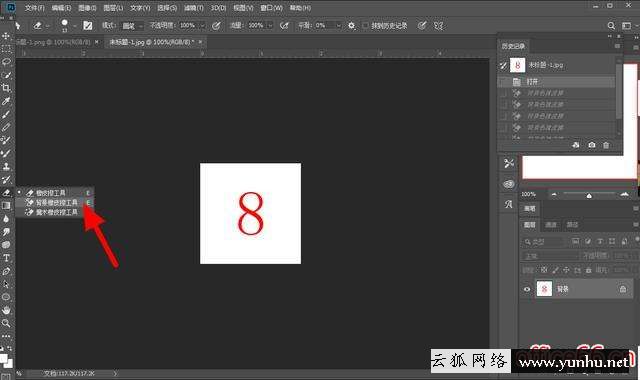
Task: Select the Rectangular Marquee tool
Action: 6,49
